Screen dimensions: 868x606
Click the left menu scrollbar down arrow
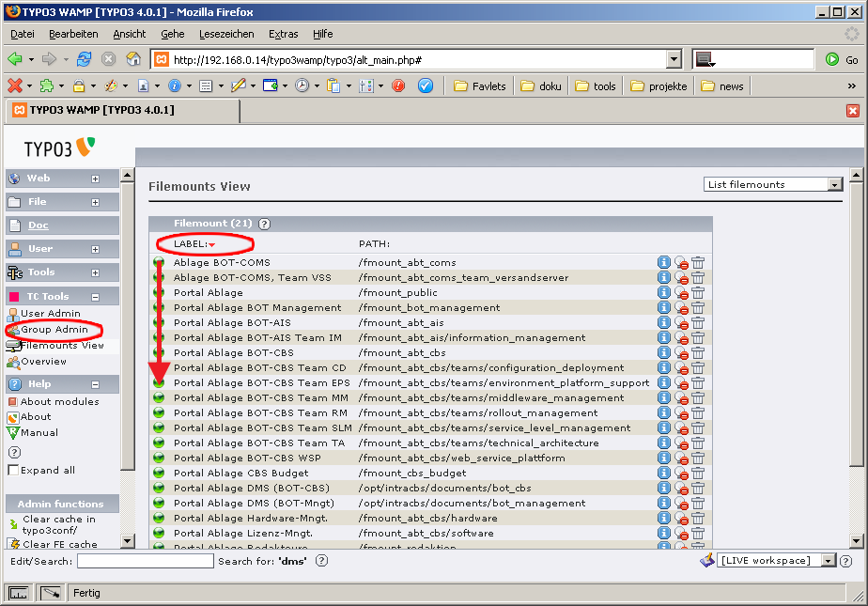click(x=128, y=540)
